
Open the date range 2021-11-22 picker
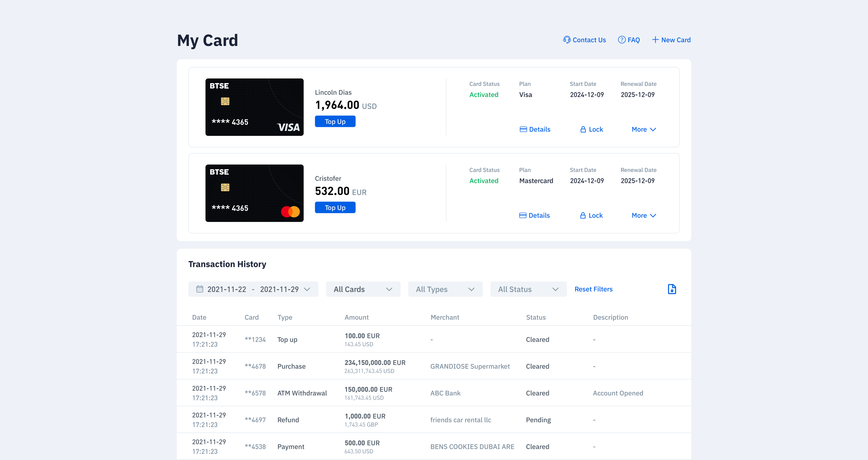tap(253, 289)
